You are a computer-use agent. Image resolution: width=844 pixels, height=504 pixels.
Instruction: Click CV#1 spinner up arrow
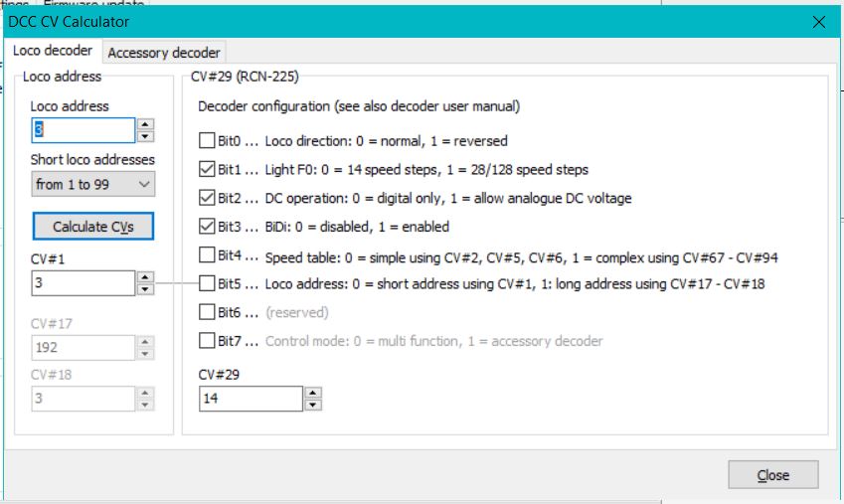[x=145, y=277]
